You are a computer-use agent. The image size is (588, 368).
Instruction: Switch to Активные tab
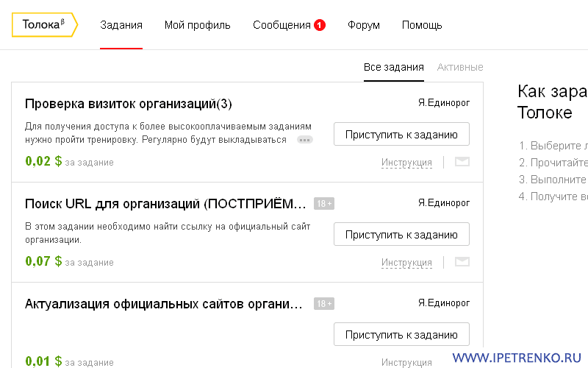(460, 67)
